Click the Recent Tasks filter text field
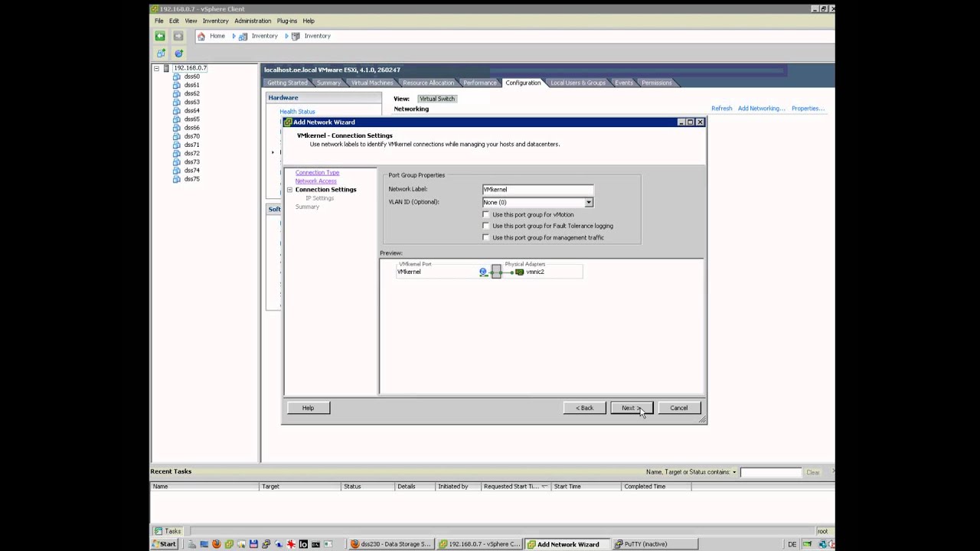This screenshot has height=551, width=980. coord(771,472)
